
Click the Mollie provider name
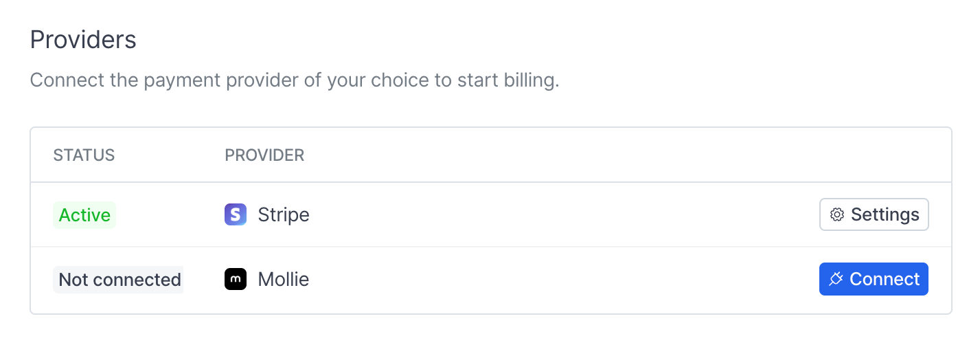click(x=284, y=279)
